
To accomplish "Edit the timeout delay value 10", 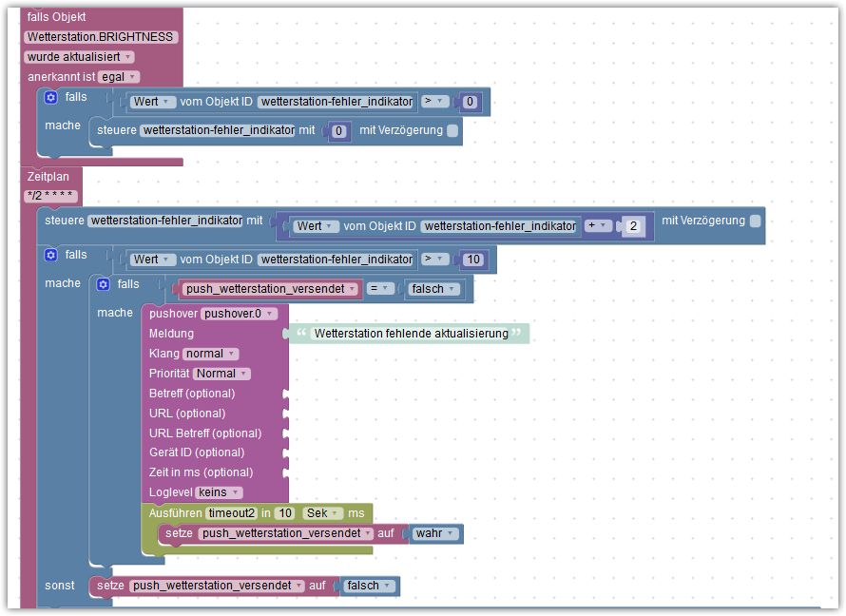I will [285, 513].
